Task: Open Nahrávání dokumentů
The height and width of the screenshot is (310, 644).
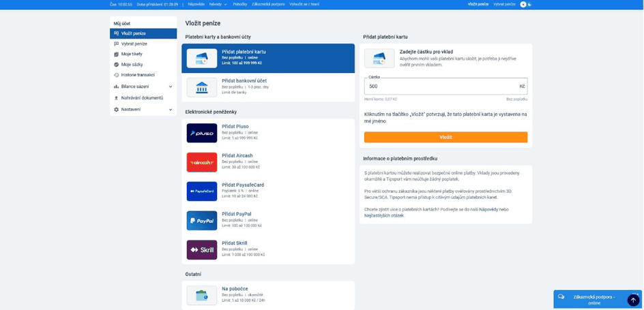Action: (x=143, y=98)
